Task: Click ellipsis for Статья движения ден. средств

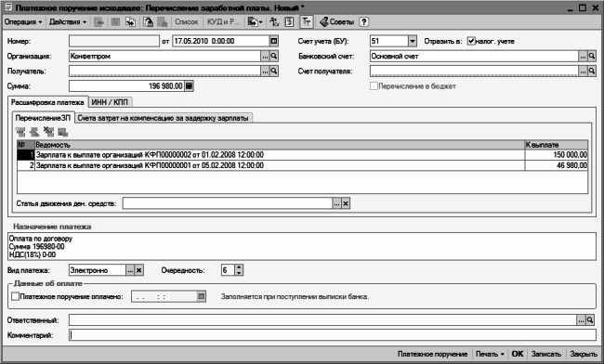Action: point(336,203)
